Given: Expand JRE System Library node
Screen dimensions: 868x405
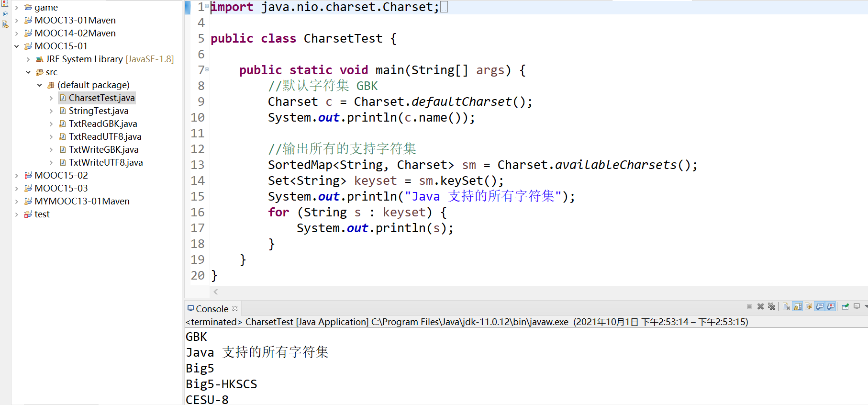Looking at the screenshot, I should click(x=28, y=59).
